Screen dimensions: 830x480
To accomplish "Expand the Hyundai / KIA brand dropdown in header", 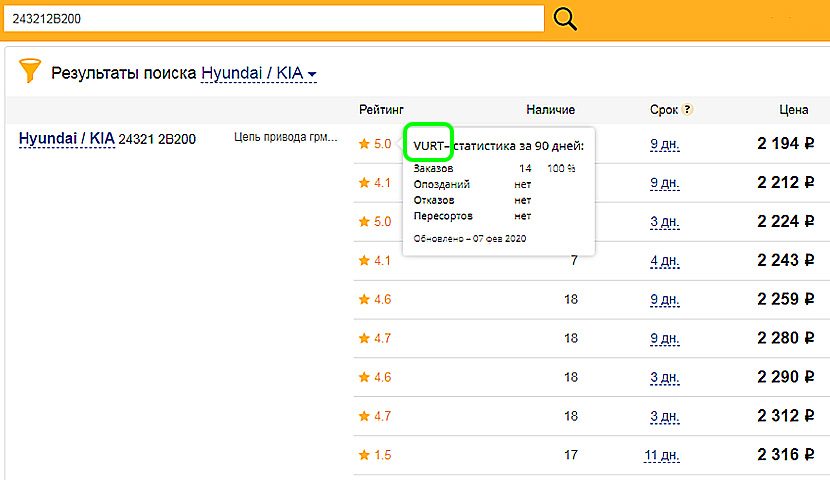I will click(x=259, y=74).
